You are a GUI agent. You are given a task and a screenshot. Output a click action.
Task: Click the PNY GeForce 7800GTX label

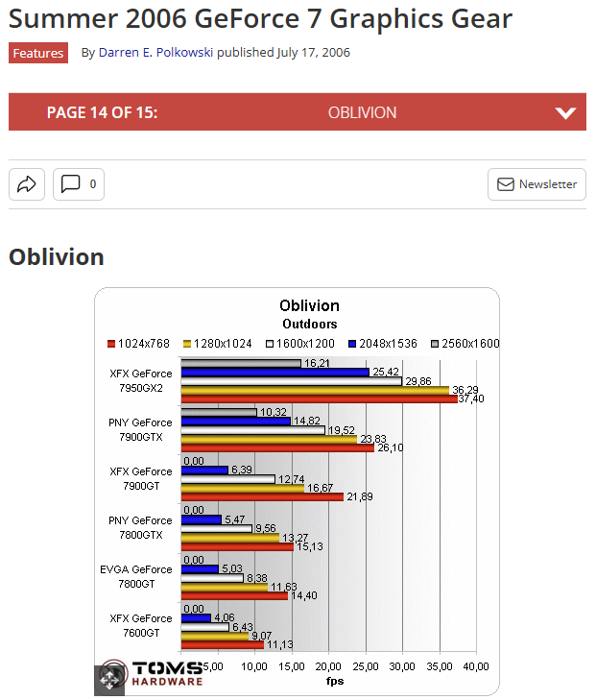click(x=140, y=528)
